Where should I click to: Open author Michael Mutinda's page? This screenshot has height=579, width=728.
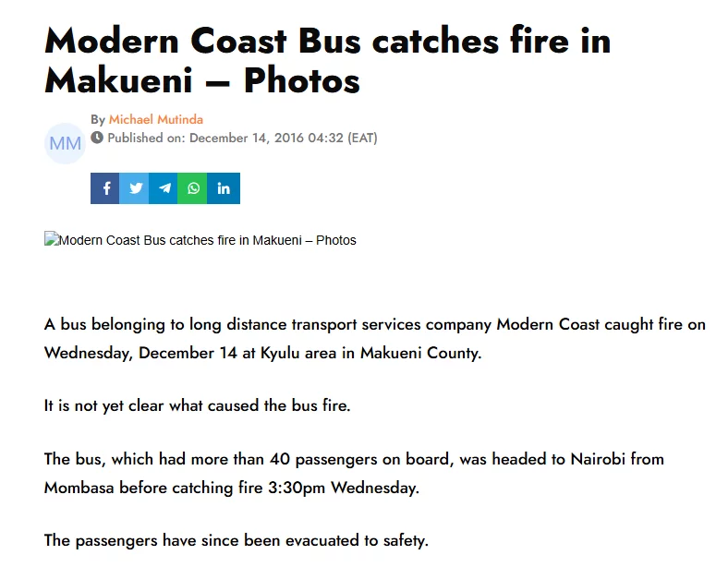coord(156,120)
